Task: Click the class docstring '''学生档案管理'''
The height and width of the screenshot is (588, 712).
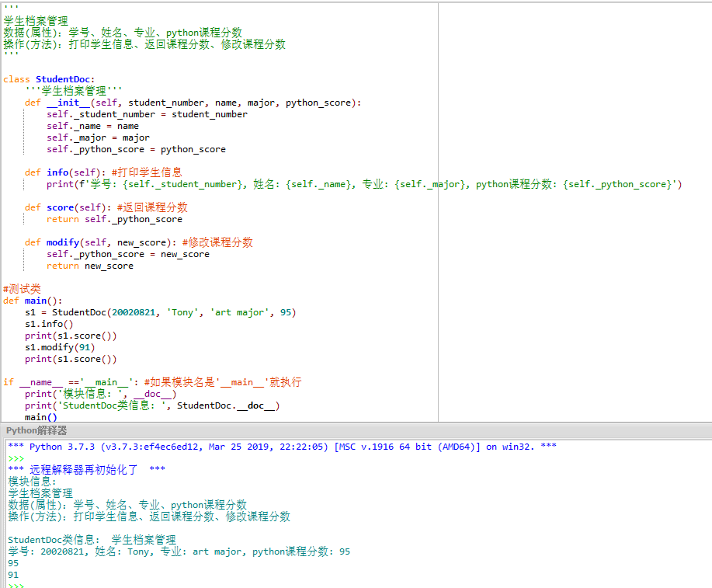Action: [74, 91]
